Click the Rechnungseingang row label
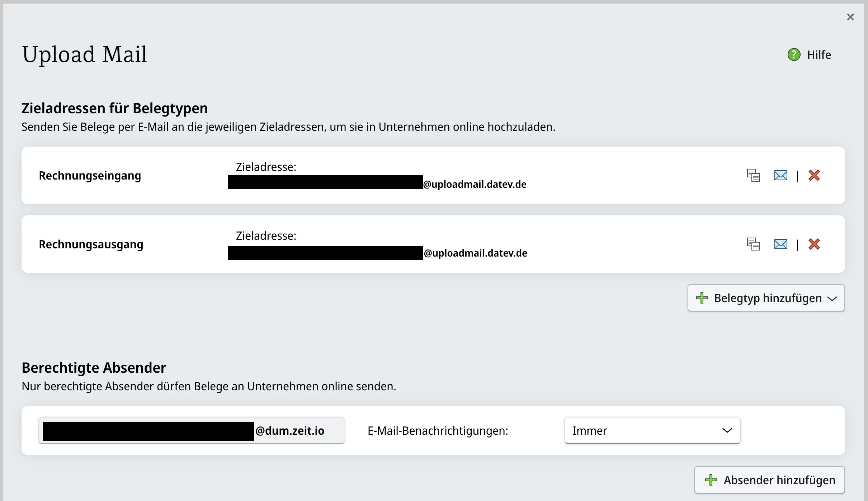868x501 pixels. 90,175
